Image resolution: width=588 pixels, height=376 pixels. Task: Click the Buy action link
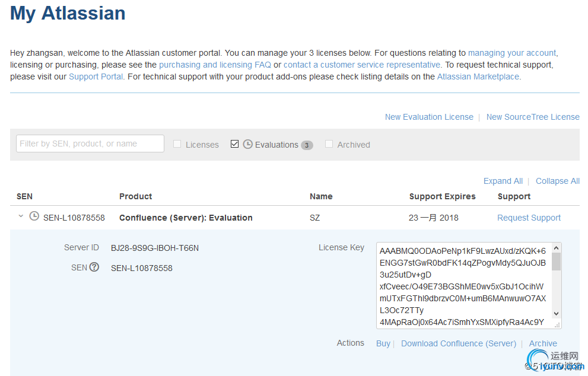[383, 344]
